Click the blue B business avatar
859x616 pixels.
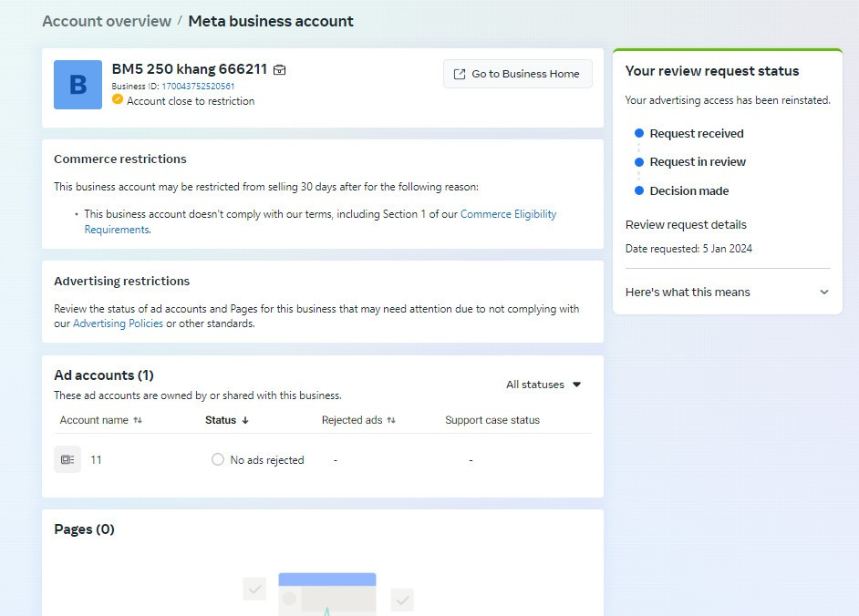pos(78,85)
